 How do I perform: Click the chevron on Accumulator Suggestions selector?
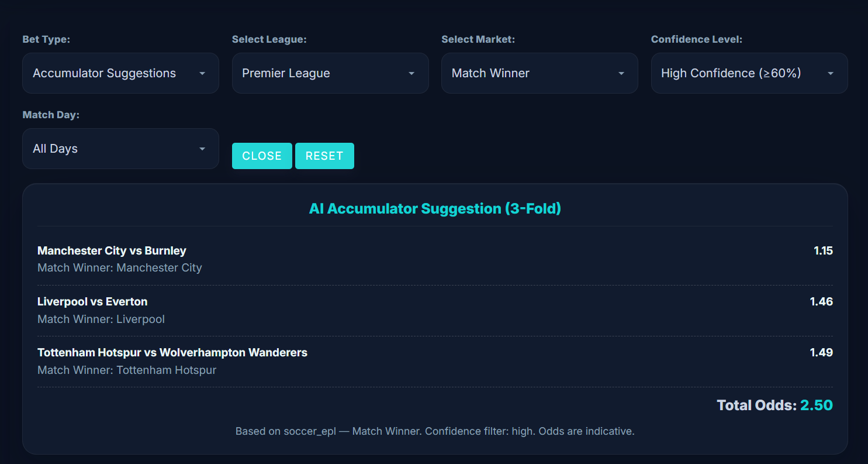(202, 73)
